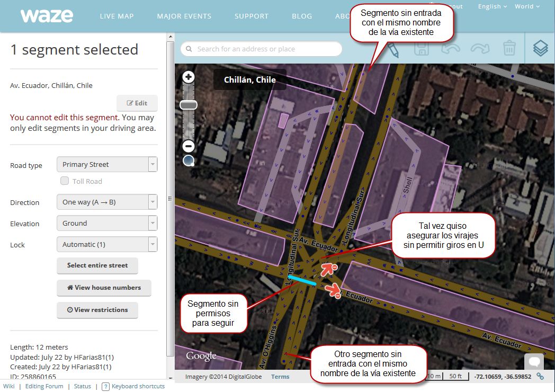
Task: Open the Road type dropdown
Action: coord(107,164)
